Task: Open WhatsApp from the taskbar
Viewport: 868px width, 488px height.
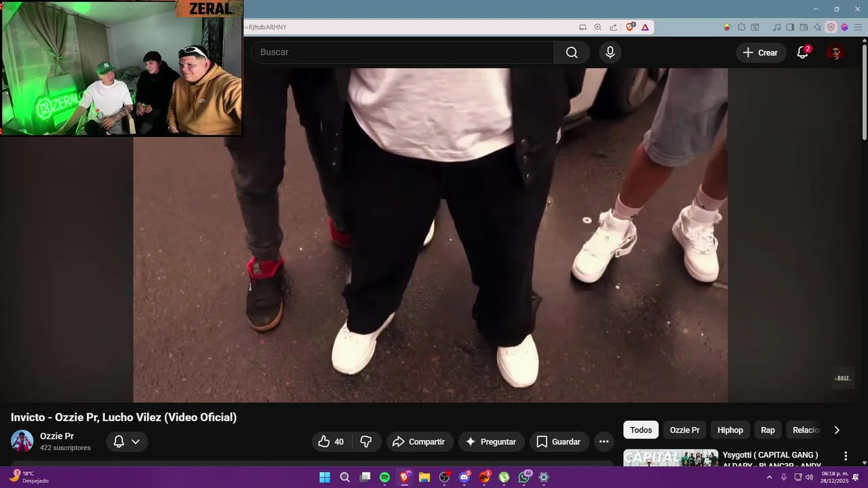Action: tap(524, 477)
